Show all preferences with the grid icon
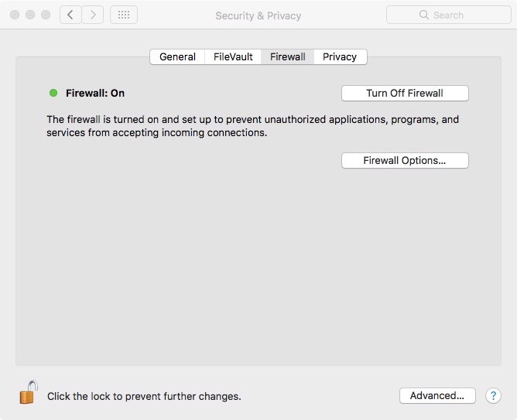This screenshot has height=420, width=517. (x=124, y=15)
